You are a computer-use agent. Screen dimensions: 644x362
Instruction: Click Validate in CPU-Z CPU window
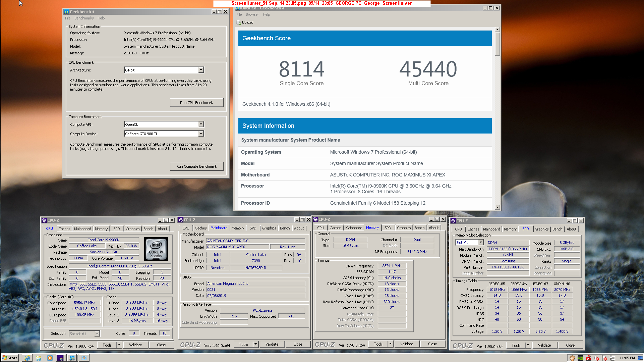[135, 345]
